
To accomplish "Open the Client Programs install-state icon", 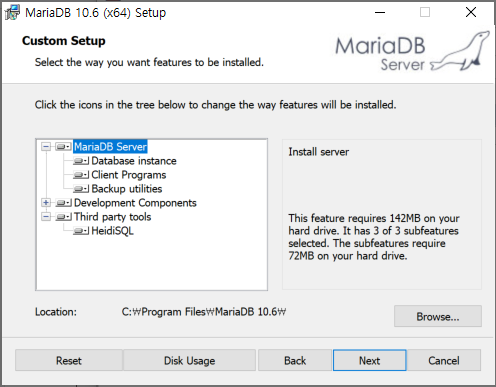I will [x=81, y=175].
